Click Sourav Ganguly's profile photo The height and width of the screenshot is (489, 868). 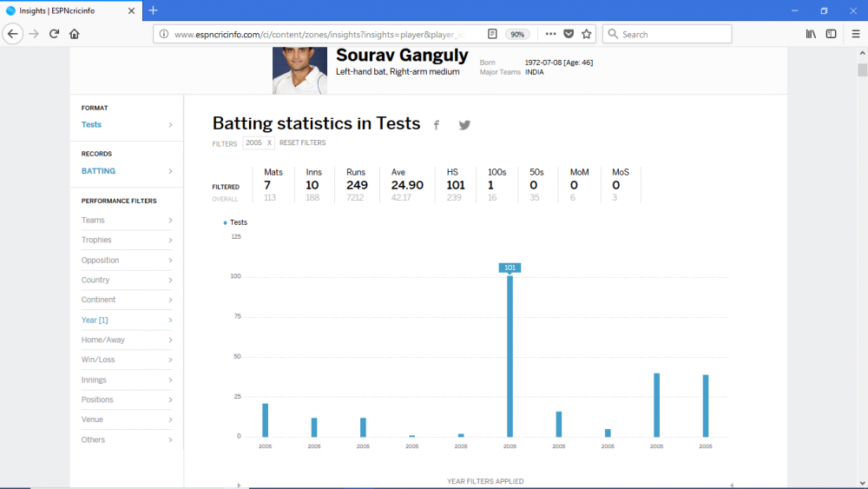click(x=299, y=70)
